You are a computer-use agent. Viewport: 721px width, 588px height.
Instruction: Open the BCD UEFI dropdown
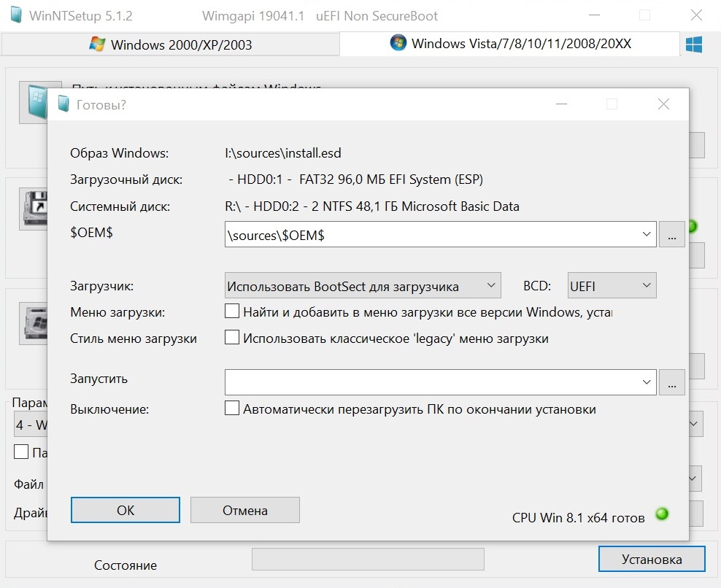pyautogui.click(x=612, y=286)
